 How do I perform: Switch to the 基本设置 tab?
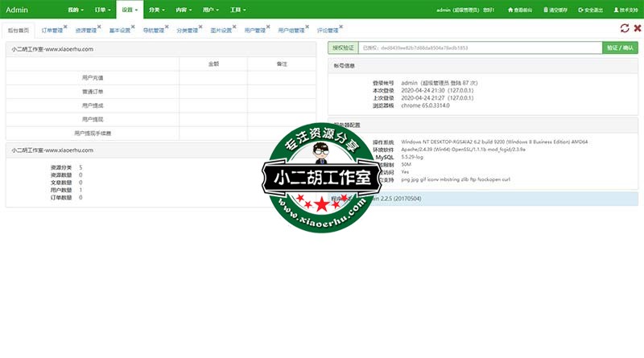click(119, 30)
